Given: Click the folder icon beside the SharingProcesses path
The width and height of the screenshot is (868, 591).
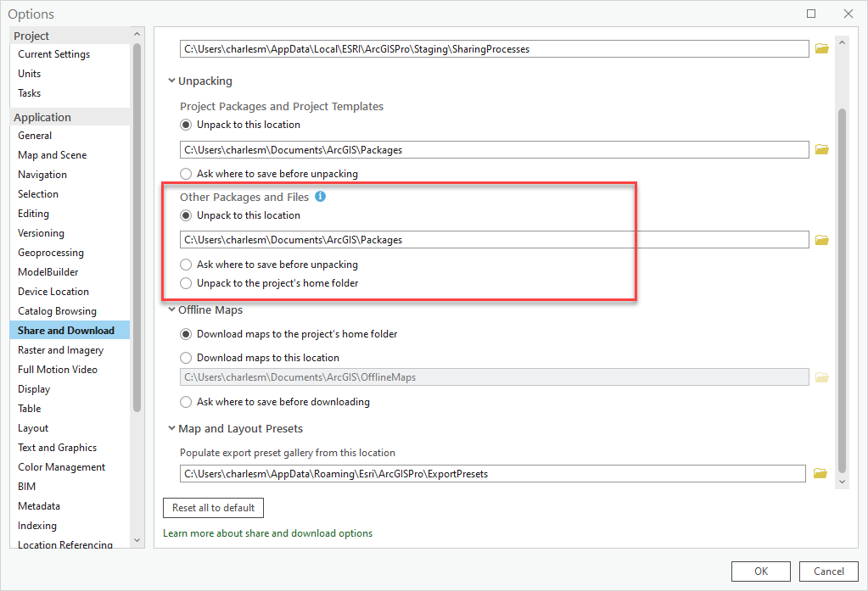Looking at the screenshot, I should pyautogui.click(x=821, y=49).
